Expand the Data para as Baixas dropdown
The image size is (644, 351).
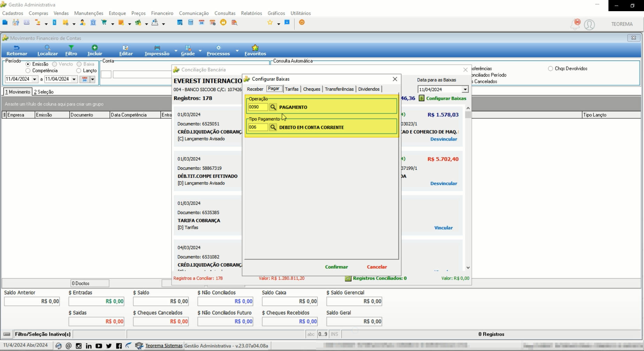[465, 90]
